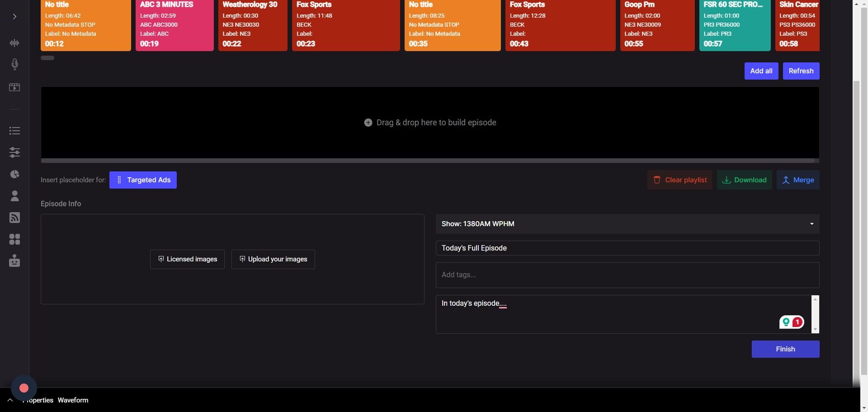The image size is (868, 412).
Task: Click the Episode Info heading text
Action: (x=61, y=204)
